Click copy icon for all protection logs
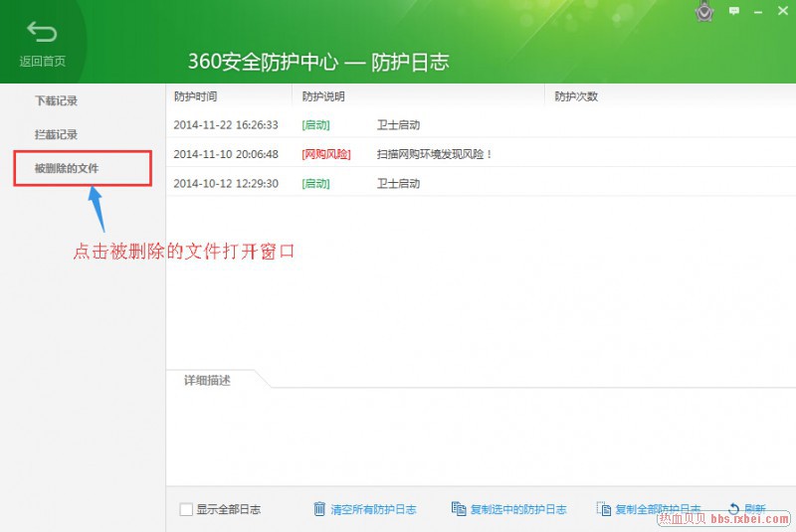The image size is (796, 532). click(x=604, y=509)
